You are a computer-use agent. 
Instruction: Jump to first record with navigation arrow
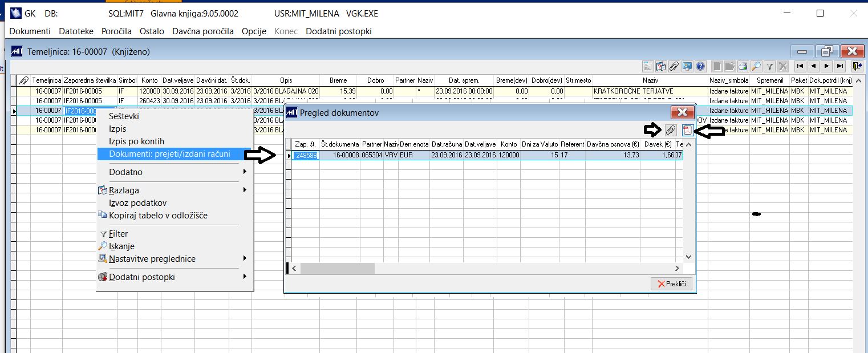(x=801, y=66)
